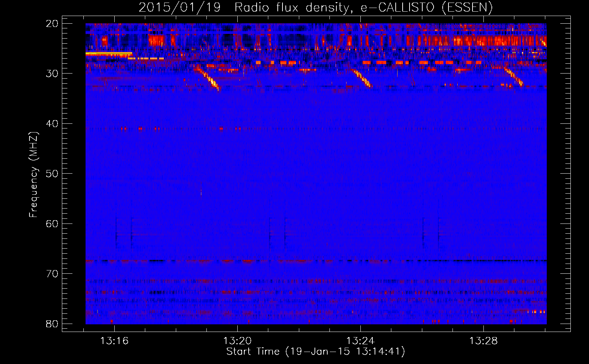Screen dimensions: 589x364
Task: Click the 13:20 time tick label
Action: pyautogui.click(x=237, y=341)
